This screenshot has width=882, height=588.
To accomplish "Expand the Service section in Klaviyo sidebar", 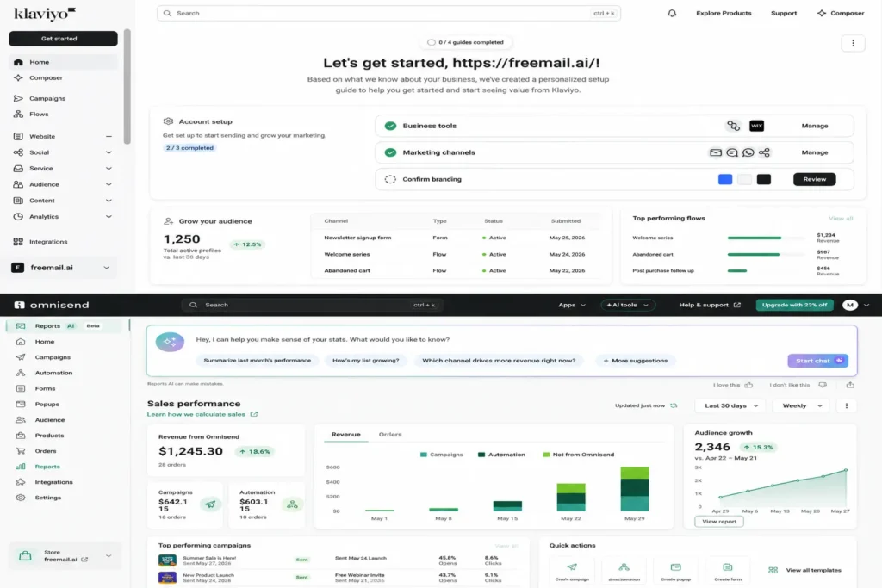I will (109, 168).
